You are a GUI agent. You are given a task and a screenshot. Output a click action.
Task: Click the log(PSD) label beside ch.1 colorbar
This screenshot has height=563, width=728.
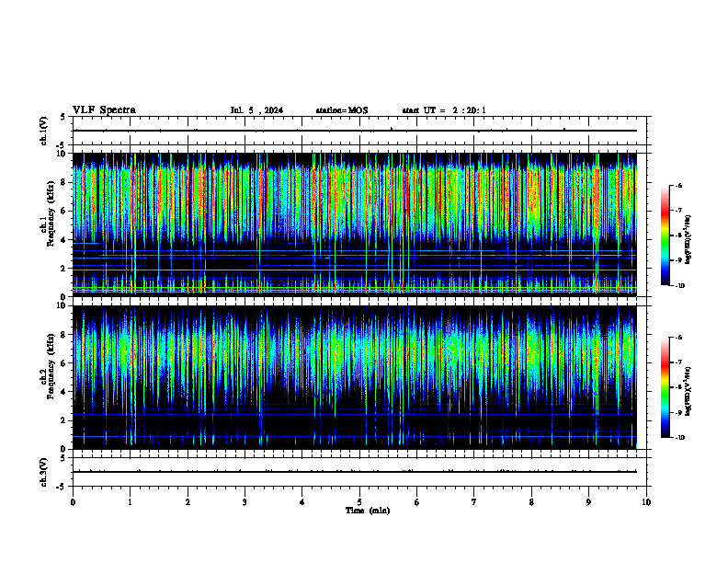(x=688, y=240)
